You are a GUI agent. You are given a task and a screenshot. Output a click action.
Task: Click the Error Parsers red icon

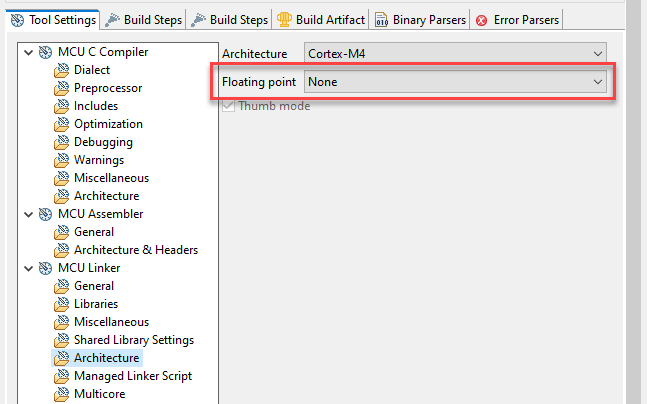coord(483,19)
